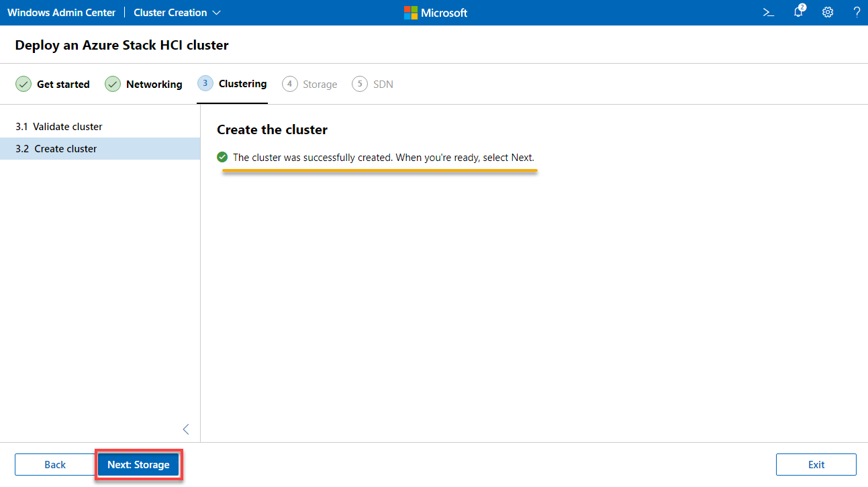Image resolution: width=868 pixels, height=487 pixels.
Task: Select the Storage step
Action: 309,84
